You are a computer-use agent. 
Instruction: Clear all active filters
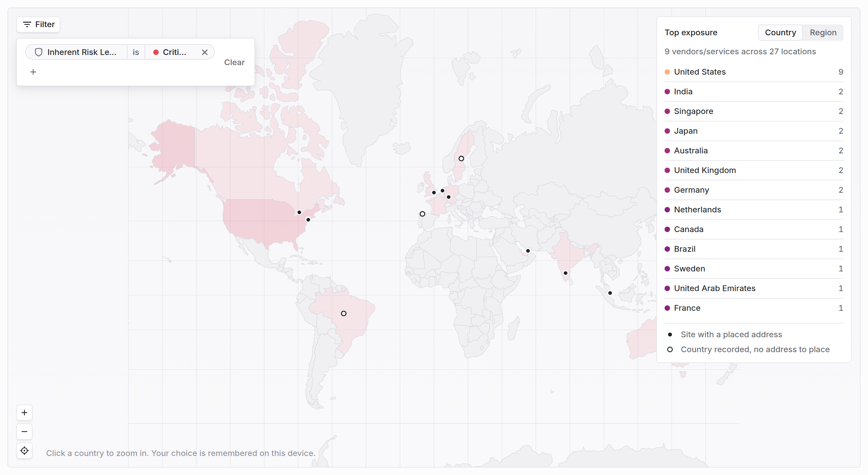234,62
